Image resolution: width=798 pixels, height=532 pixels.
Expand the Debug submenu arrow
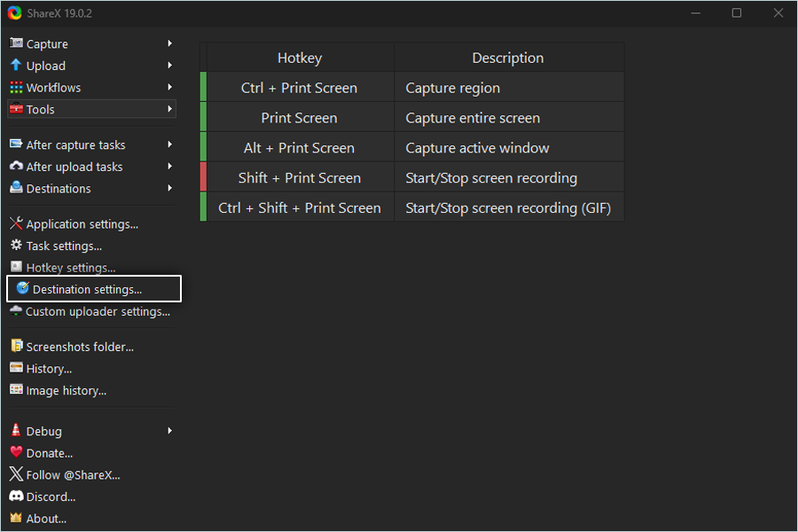tap(169, 431)
